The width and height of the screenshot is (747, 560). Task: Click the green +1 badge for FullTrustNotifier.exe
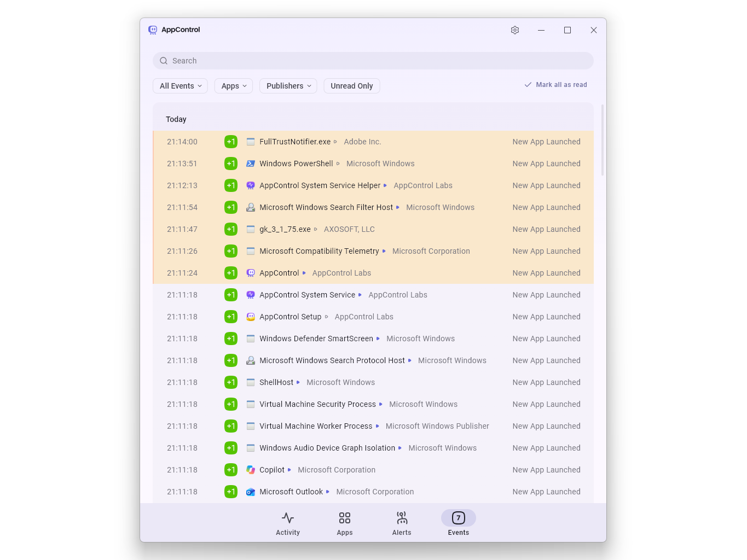(x=231, y=142)
